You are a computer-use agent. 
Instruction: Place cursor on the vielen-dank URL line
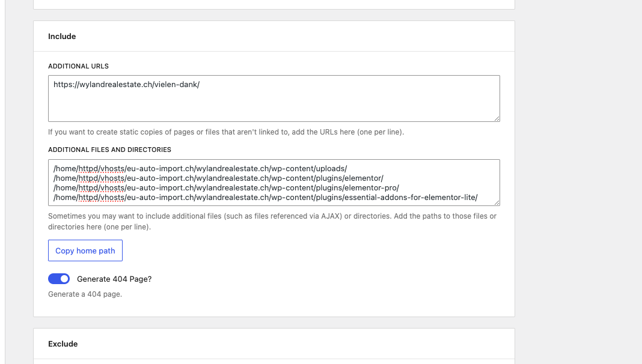pyautogui.click(x=126, y=85)
